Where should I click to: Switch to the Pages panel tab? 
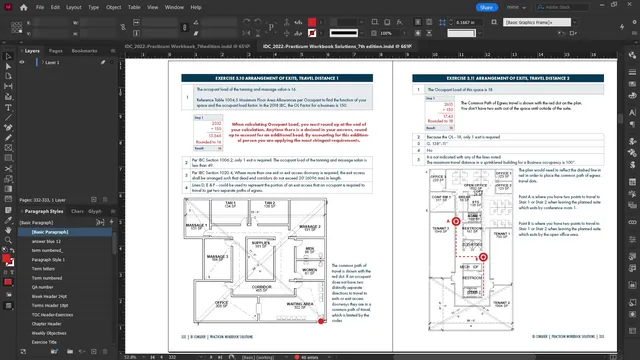pyautogui.click(x=56, y=51)
